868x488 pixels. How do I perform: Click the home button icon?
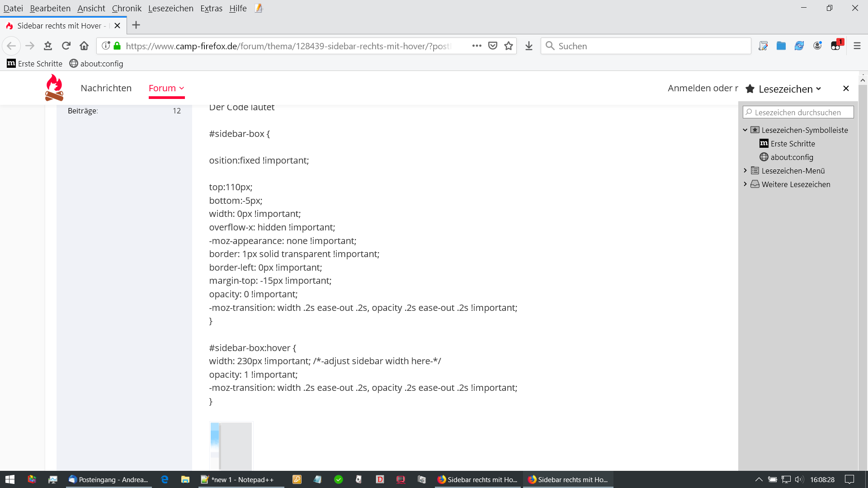(84, 46)
